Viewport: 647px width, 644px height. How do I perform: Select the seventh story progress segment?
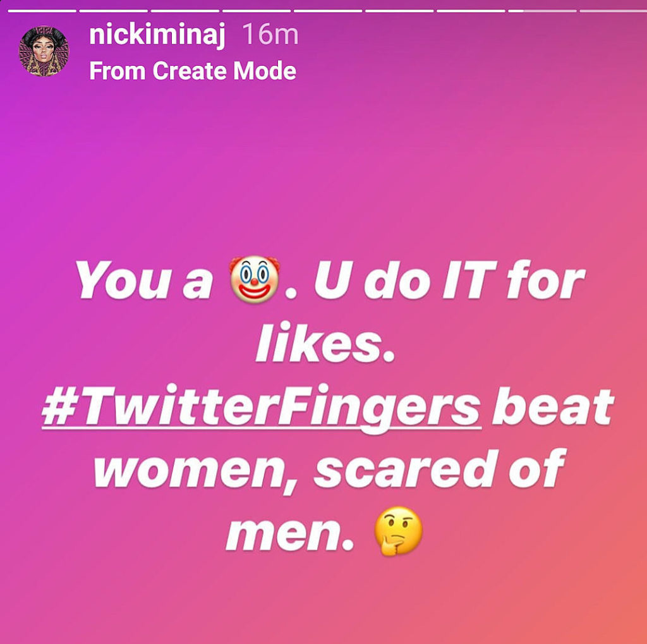[471, 11]
